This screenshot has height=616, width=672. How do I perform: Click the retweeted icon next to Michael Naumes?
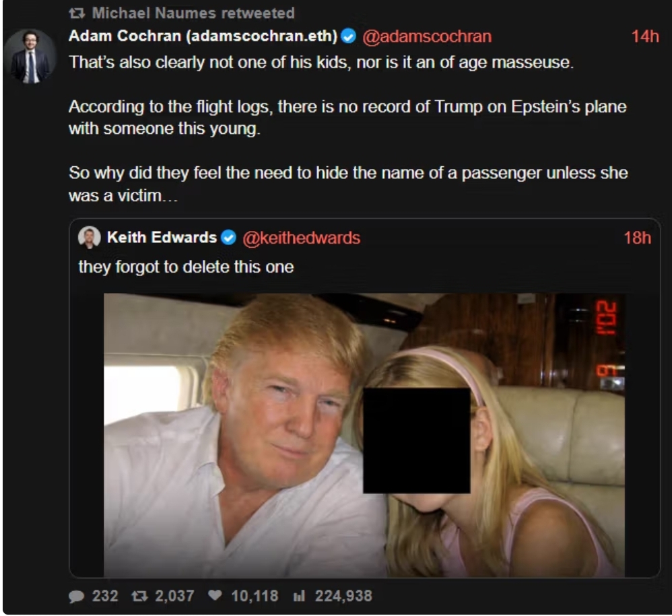pos(77,13)
